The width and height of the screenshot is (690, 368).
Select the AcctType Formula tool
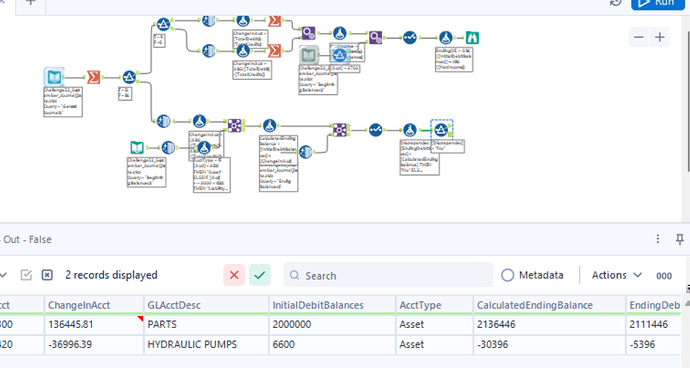tap(203, 147)
